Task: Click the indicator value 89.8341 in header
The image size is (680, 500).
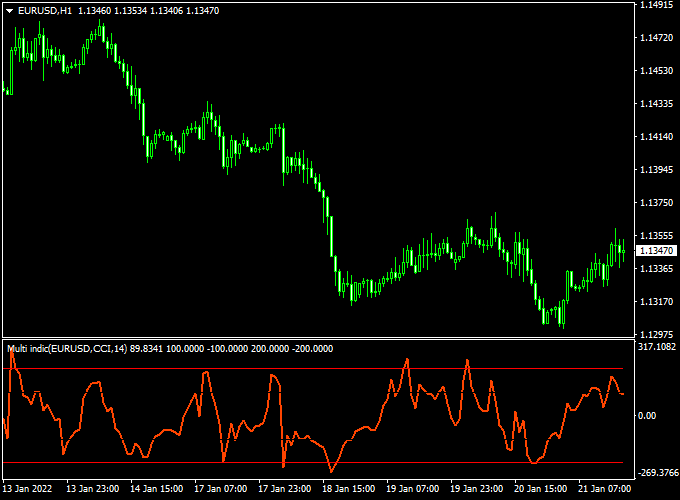Action: [x=146, y=349]
